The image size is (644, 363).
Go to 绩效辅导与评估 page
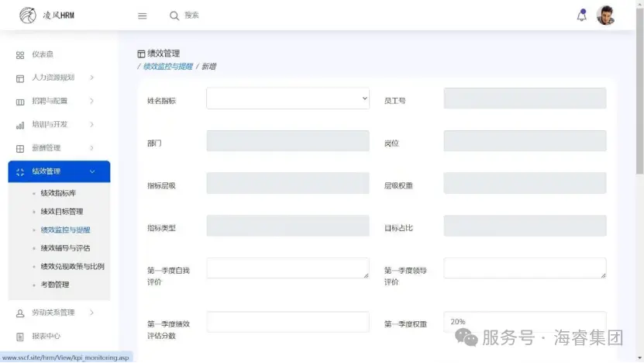[x=65, y=248]
